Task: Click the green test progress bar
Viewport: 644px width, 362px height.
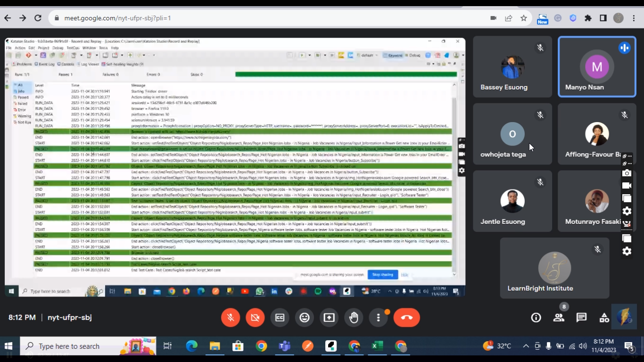Action: pos(346,74)
